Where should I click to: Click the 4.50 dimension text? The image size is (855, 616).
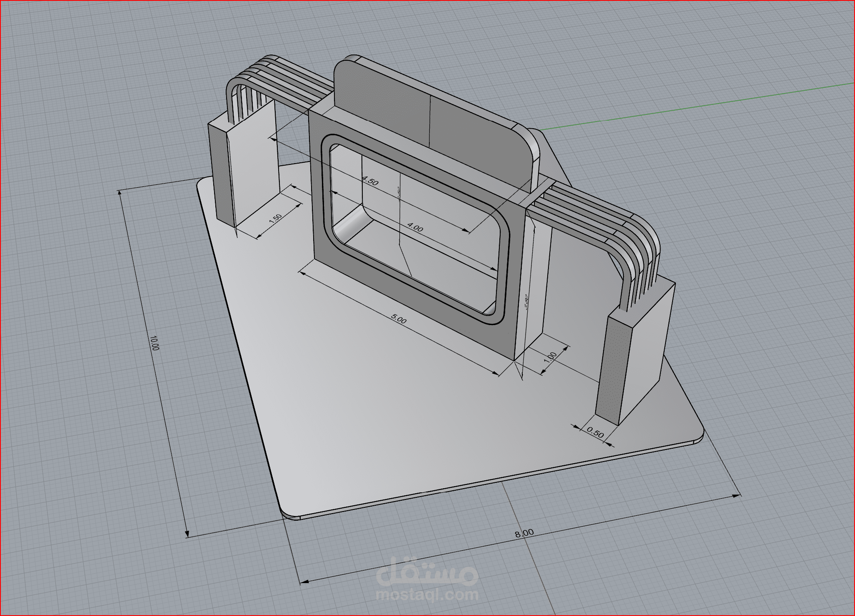tap(370, 181)
